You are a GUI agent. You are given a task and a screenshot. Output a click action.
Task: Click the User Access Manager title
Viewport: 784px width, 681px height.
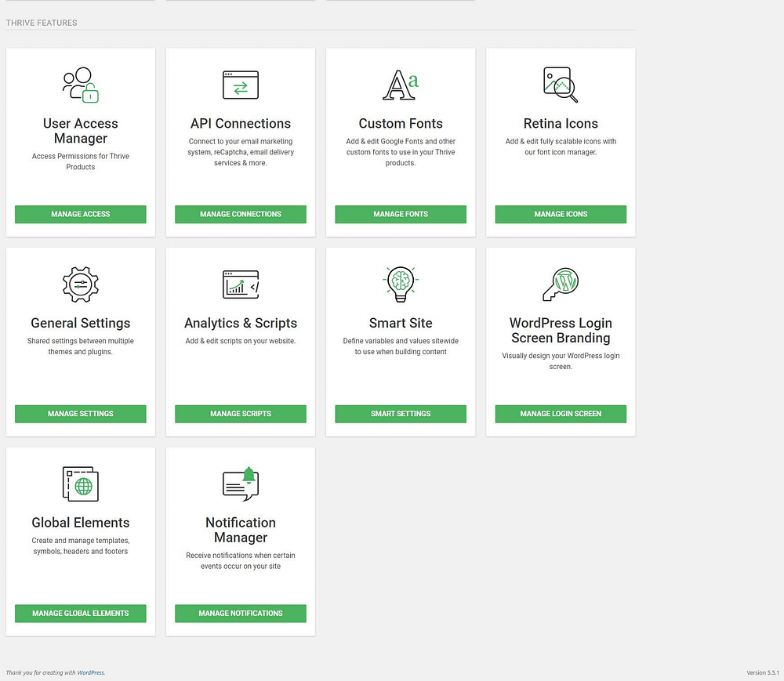coord(81,131)
